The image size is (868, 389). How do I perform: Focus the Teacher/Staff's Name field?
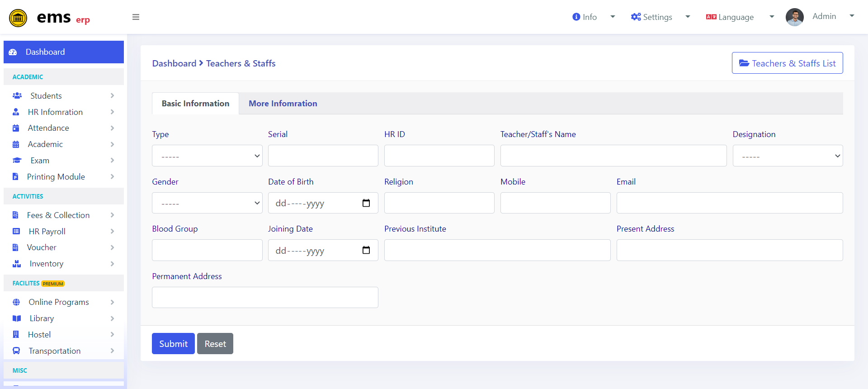pos(613,156)
